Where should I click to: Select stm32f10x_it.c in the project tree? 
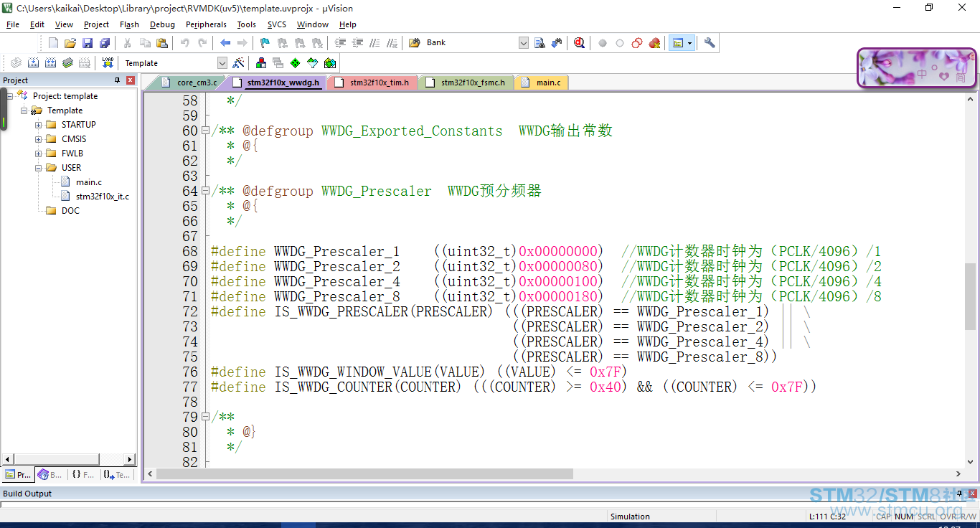point(103,197)
